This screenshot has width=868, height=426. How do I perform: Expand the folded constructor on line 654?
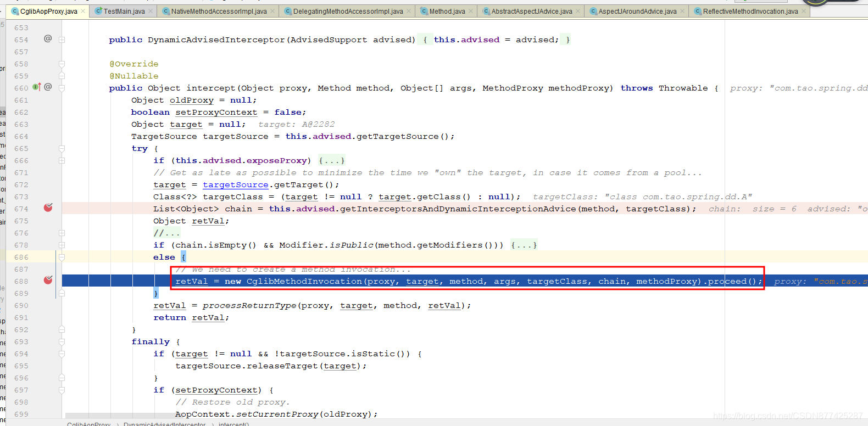pyautogui.click(x=62, y=40)
